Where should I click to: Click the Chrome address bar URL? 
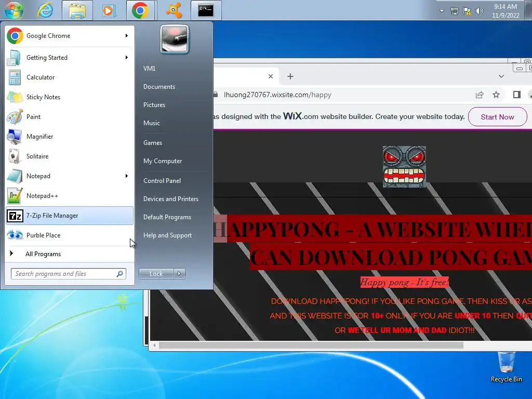click(x=277, y=95)
